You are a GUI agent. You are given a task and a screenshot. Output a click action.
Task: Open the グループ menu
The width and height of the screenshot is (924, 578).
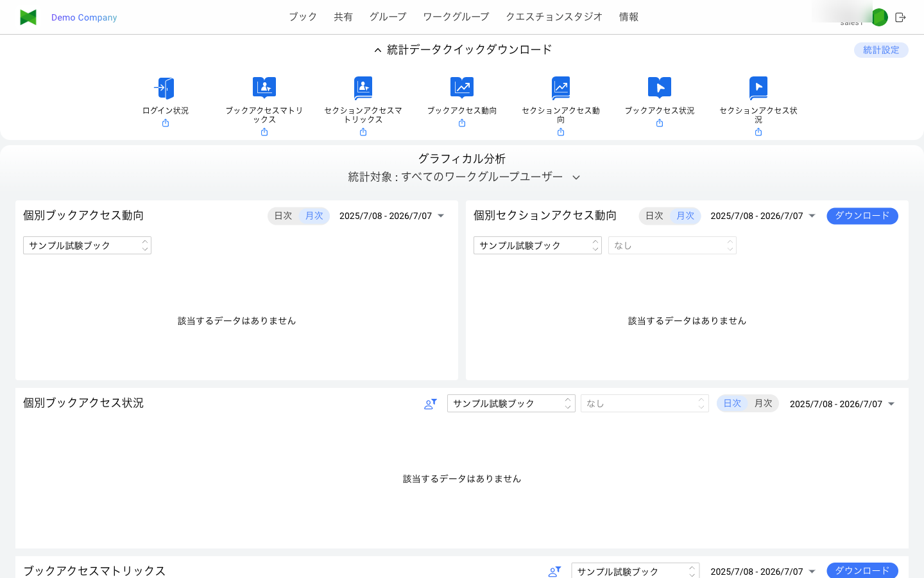[388, 17]
